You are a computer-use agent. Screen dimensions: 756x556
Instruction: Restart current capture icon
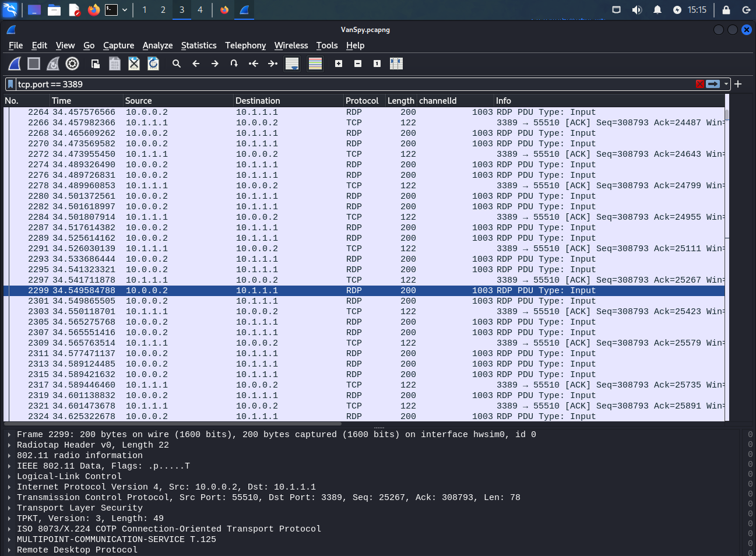53,64
